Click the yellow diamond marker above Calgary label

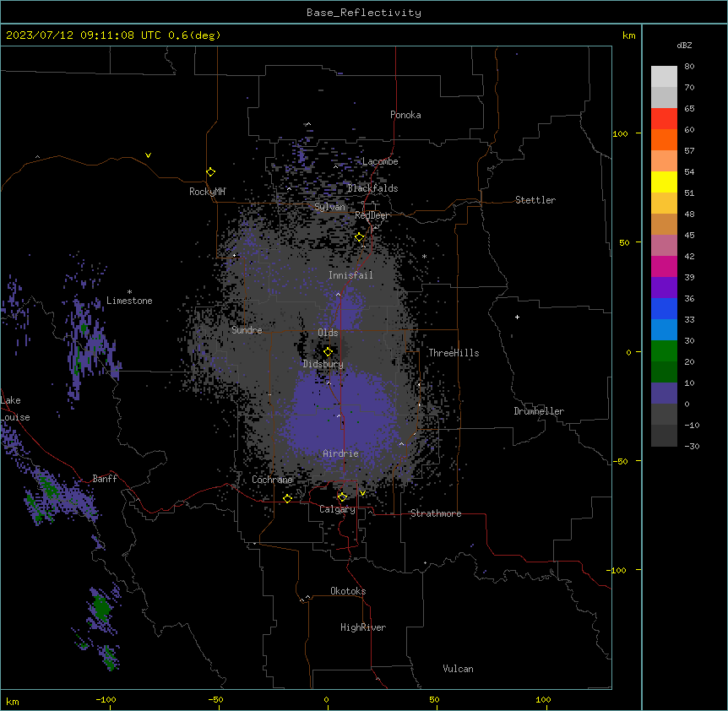tap(342, 497)
